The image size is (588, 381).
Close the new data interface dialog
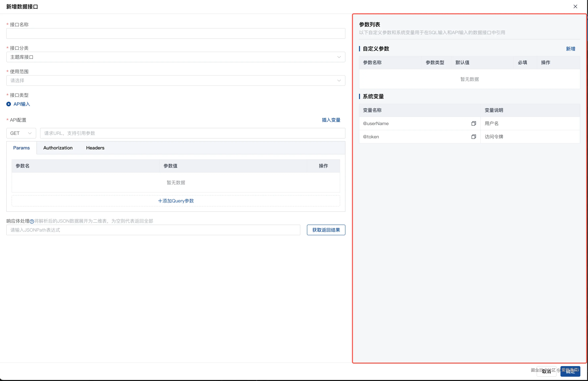[575, 7]
